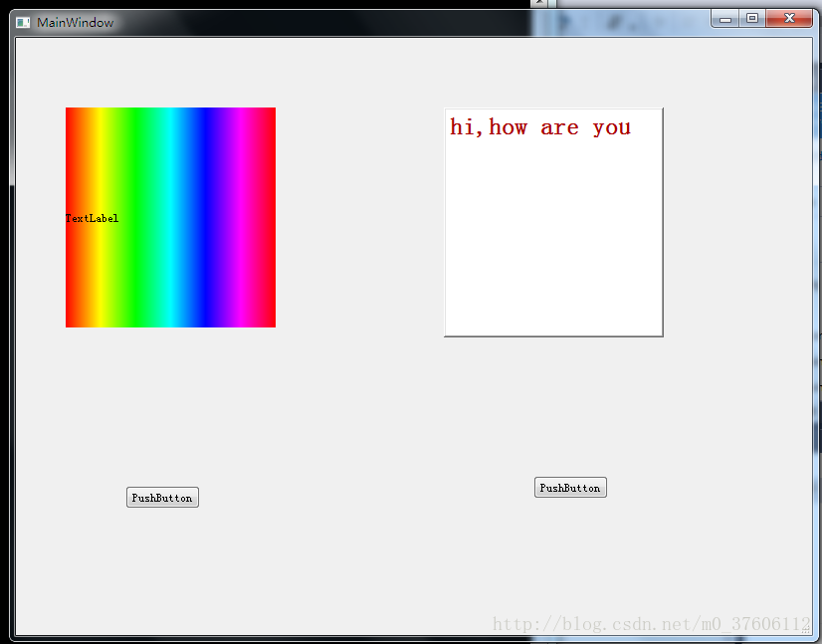Image resolution: width=822 pixels, height=644 pixels.
Task: Click the MainWindow application icon in the title bar
Action: [x=23, y=23]
